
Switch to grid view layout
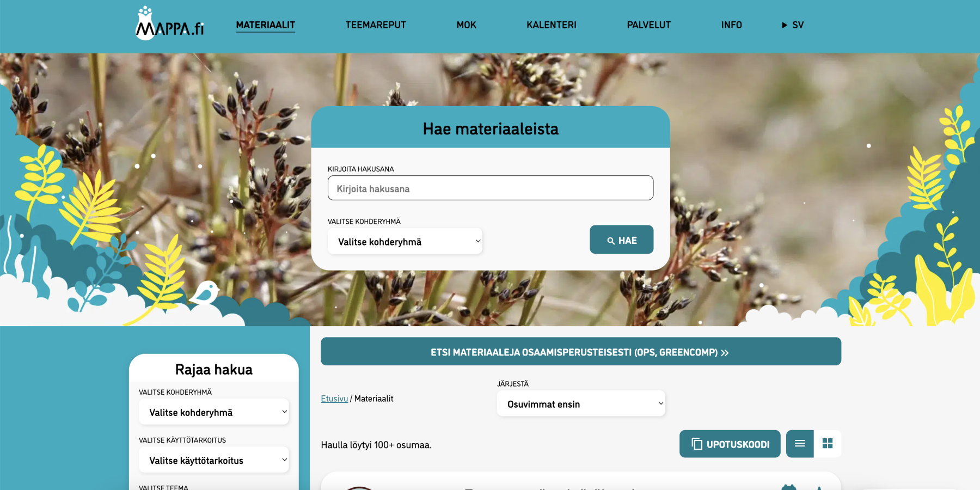pyautogui.click(x=828, y=444)
